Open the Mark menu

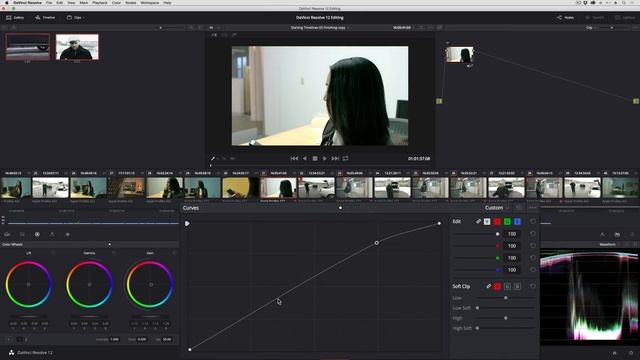click(84, 2)
